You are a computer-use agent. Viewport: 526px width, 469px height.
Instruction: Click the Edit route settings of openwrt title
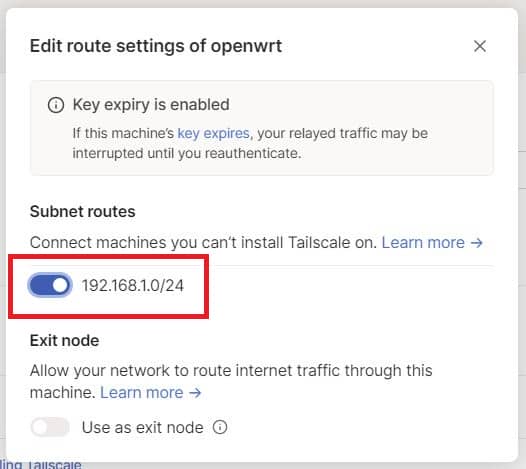pyautogui.click(x=156, y=46)
